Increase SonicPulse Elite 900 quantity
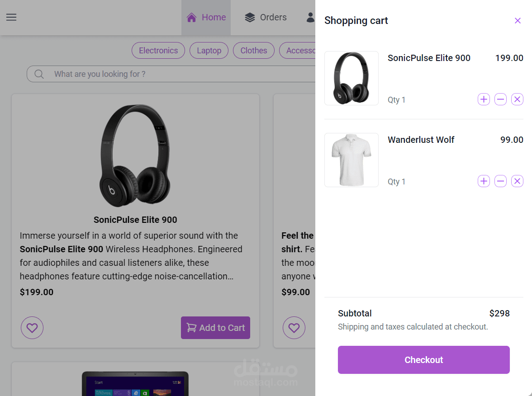Viewport: 532px width, 396px height. click(484, 99)
